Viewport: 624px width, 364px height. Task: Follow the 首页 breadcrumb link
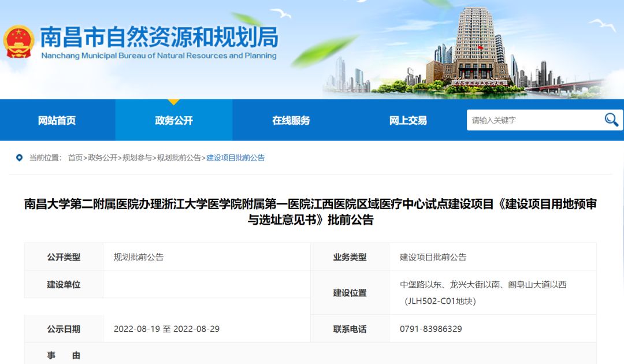(x=75, y=158)
